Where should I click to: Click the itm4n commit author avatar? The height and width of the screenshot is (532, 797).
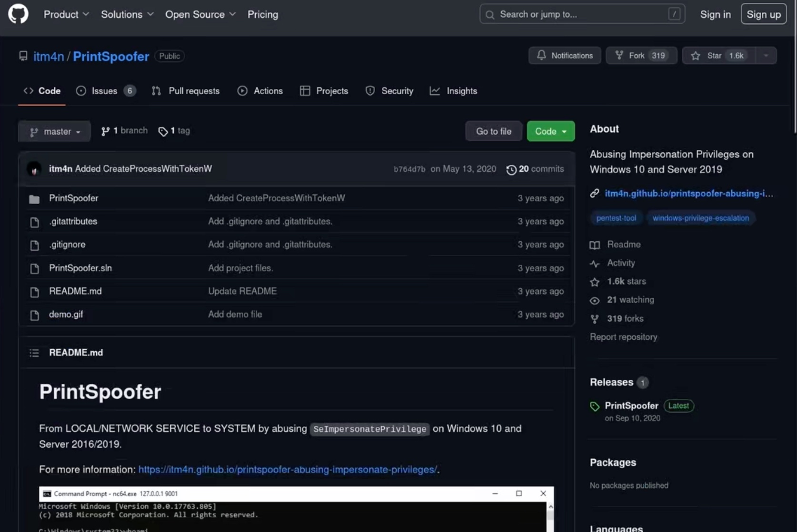[34, 169]
